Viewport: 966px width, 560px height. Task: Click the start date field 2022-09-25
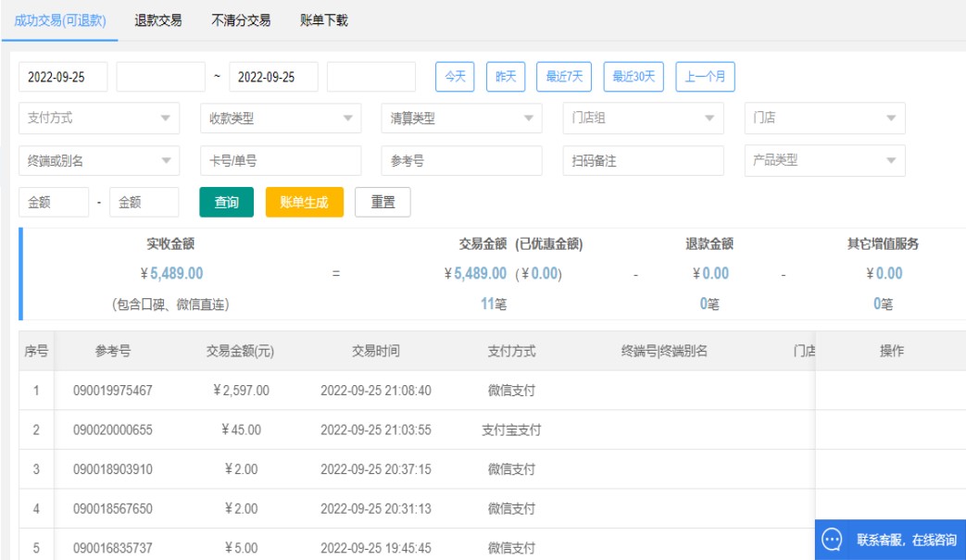[x=63, y=77]
